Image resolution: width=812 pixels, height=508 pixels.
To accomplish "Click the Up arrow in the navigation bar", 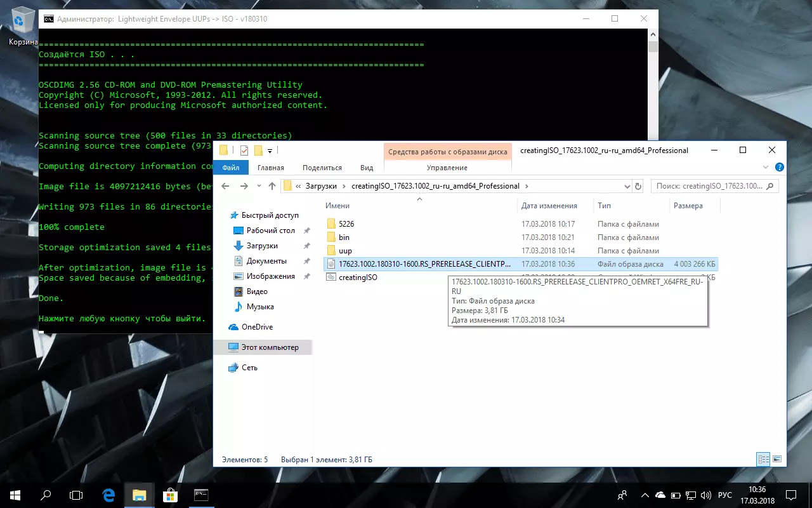I will pos(272,186).
